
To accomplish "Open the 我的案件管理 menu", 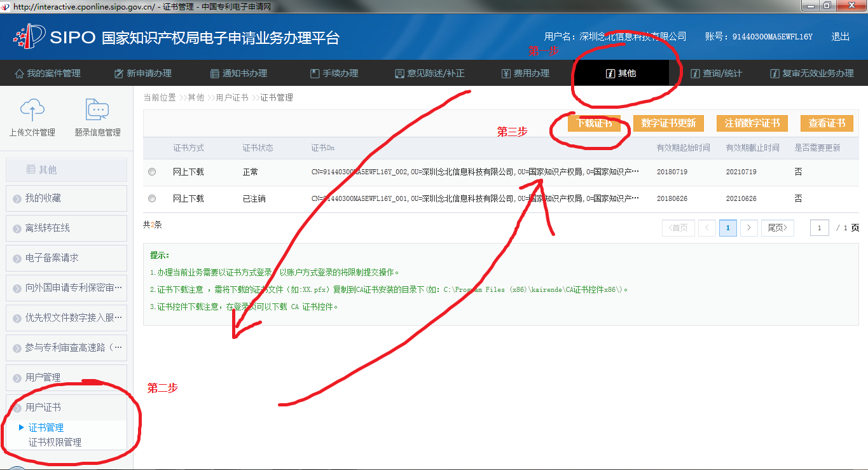I will click(48, 74).
